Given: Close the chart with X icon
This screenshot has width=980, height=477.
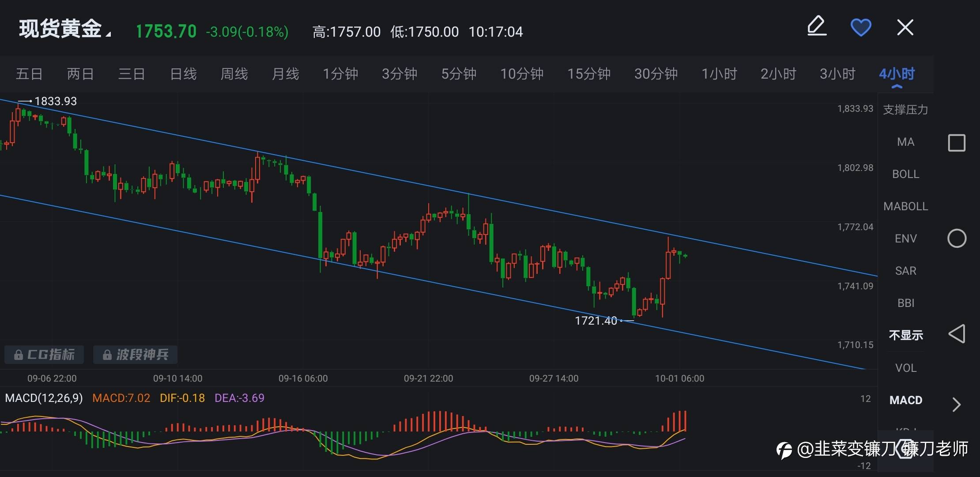Looking at the screenshot, I should click(x=905, y=27).
